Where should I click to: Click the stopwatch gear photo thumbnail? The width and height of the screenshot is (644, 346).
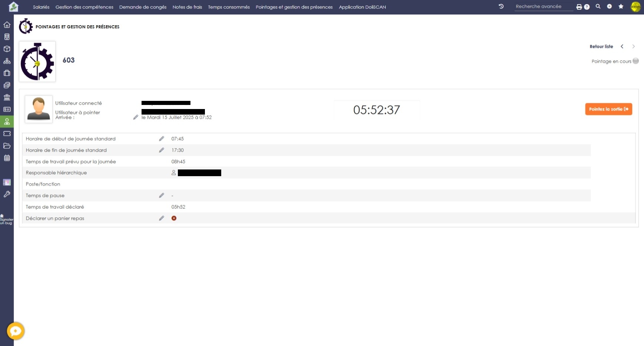coord(37,62)
